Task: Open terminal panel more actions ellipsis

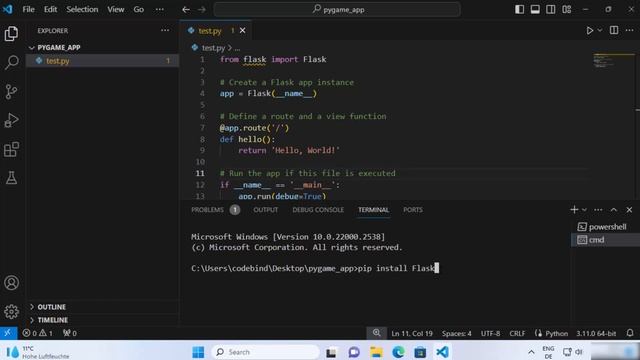Action: (598, 209)
